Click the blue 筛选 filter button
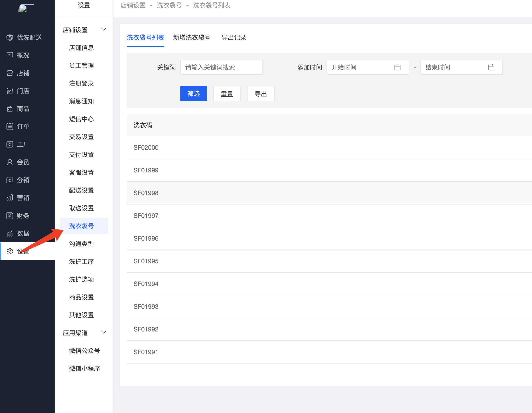Screen dimensions: 532x413 [x=193, y=94]
